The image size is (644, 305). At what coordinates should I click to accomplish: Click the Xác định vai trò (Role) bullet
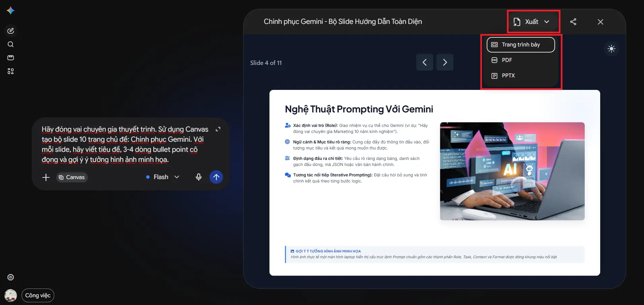click(x=361, y=128)
